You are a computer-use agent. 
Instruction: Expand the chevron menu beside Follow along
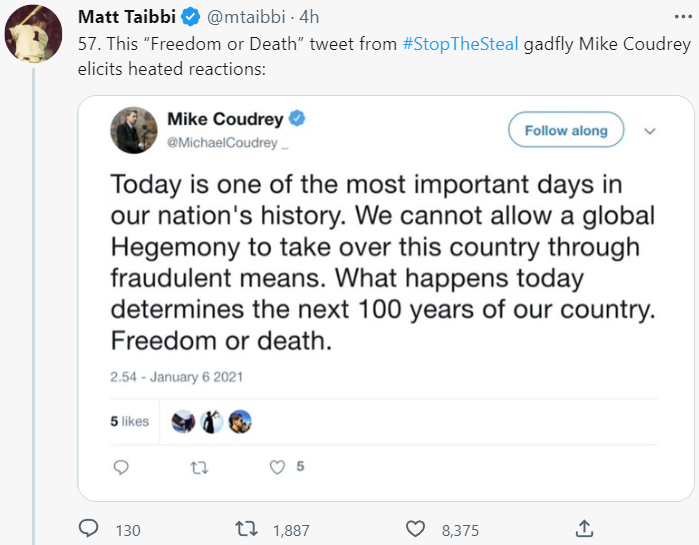[x=649, y=131]
